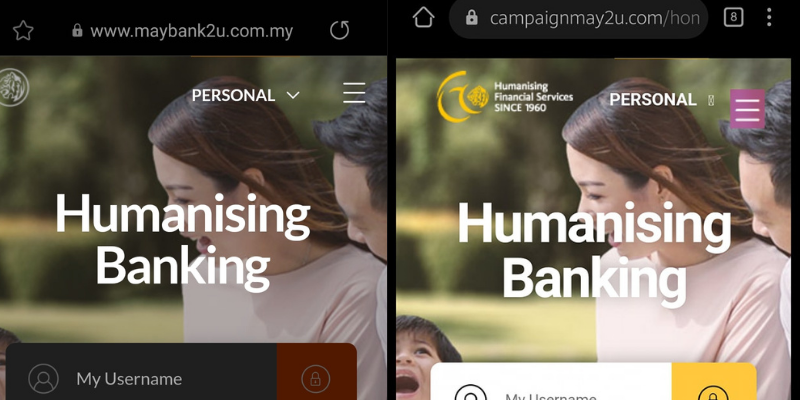The image size is (800, 400).
Task: Focus the My Username field on white panel
Action: (552, 382)
